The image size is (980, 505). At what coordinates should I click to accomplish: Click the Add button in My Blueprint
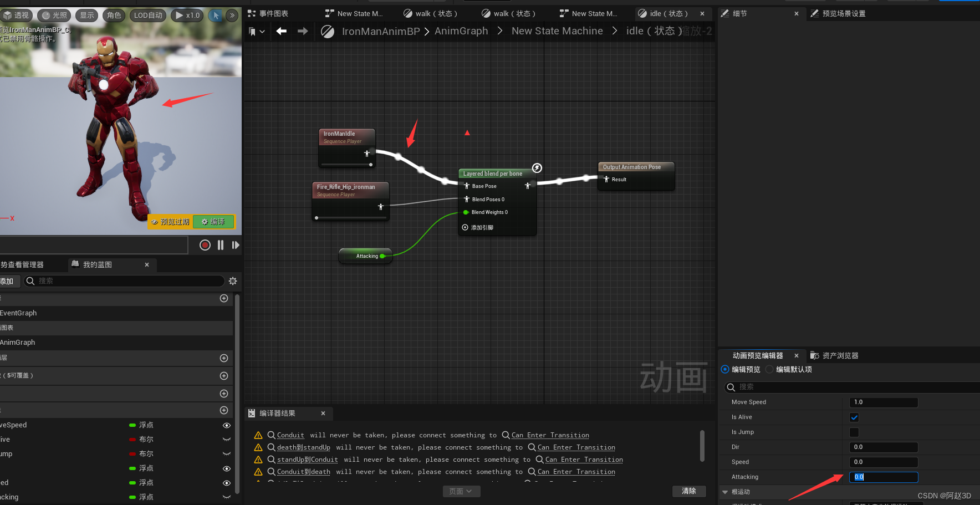[x=9, y=281]
